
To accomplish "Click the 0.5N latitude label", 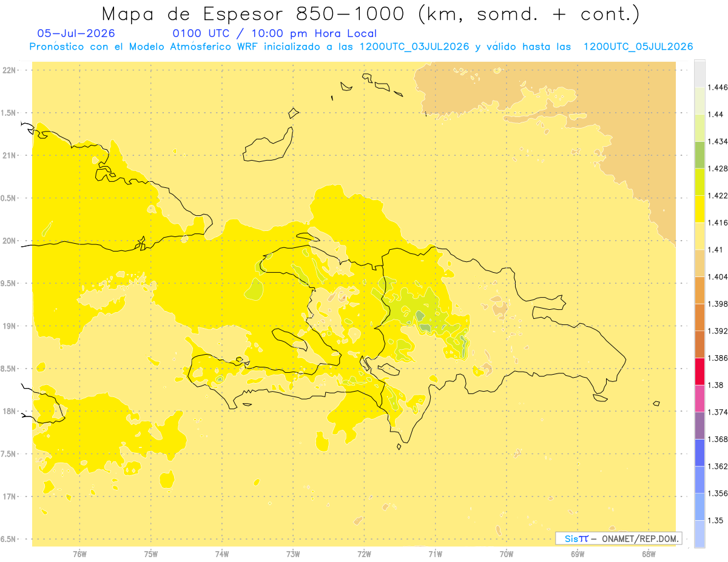I will tap(9, 198).
